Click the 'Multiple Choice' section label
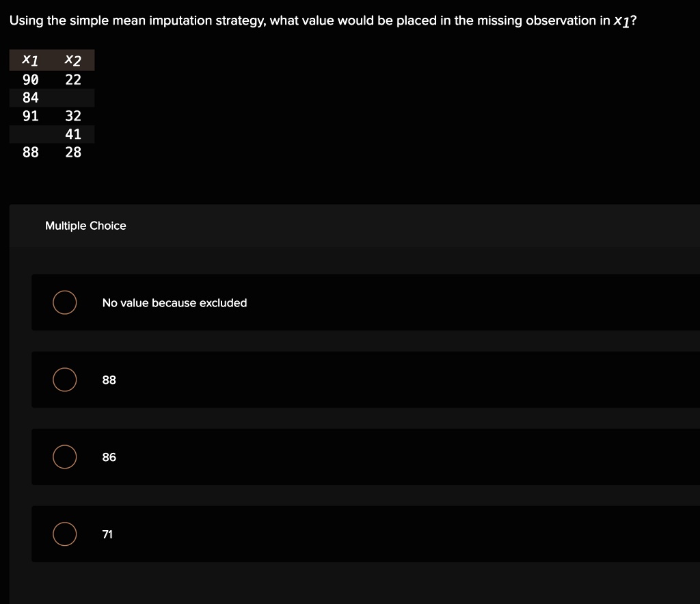Viewport: 700px width, 604px height. 85,226
